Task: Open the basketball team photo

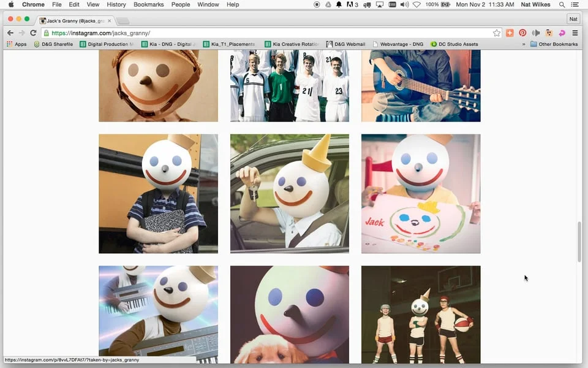Action: tap(421, 315)
